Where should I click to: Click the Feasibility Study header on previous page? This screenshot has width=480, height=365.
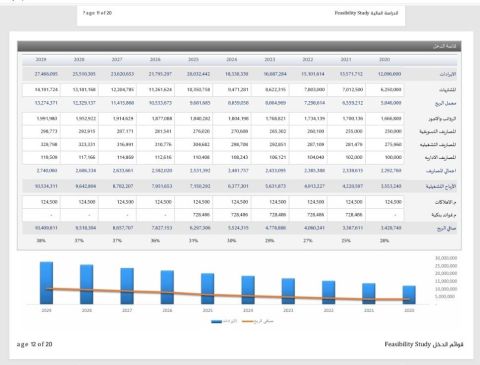click(x=366, y=13)
